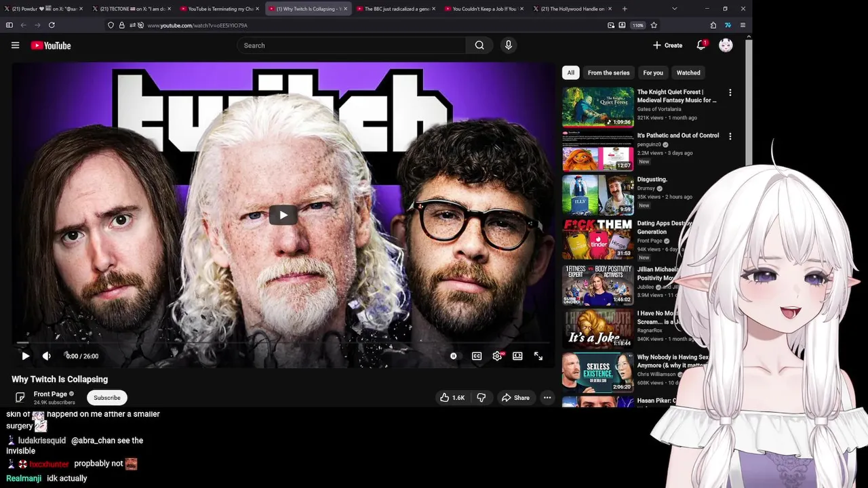868x488 pixels.
Task: Open It's Pathetic and Out of Control thumbnail
Action: (597, 150)
